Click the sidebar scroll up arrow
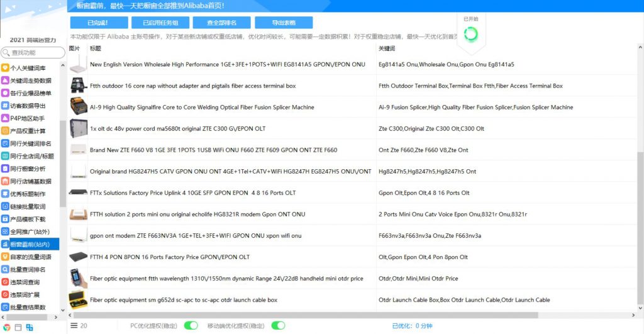The image size is (644, 334). pyautogui.click(x=63, y=65)
